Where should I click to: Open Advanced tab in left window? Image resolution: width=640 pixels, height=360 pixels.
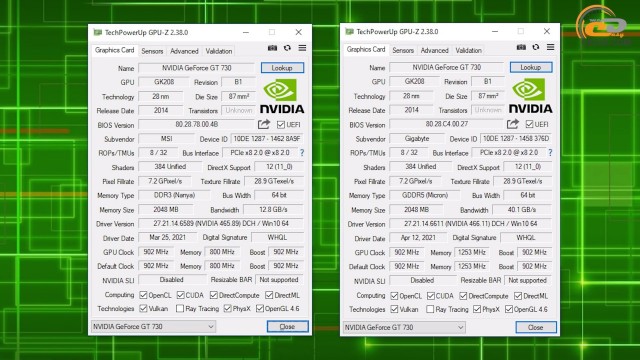click(184, 51)
